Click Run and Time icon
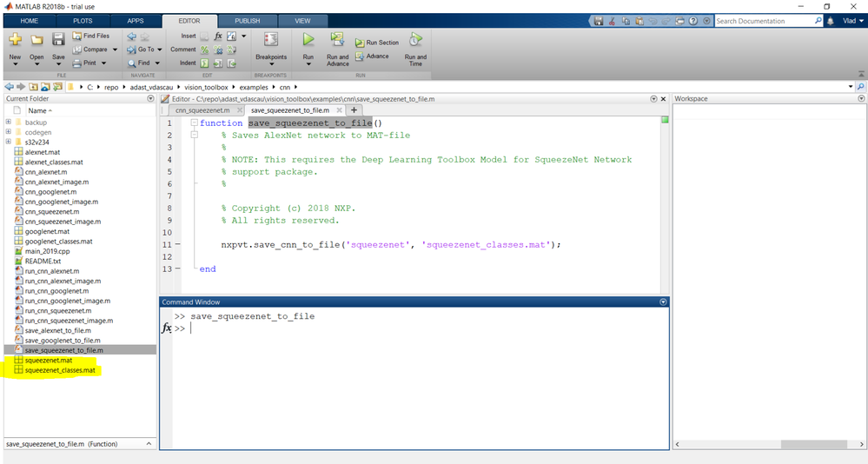 click(x=415, y=39)
